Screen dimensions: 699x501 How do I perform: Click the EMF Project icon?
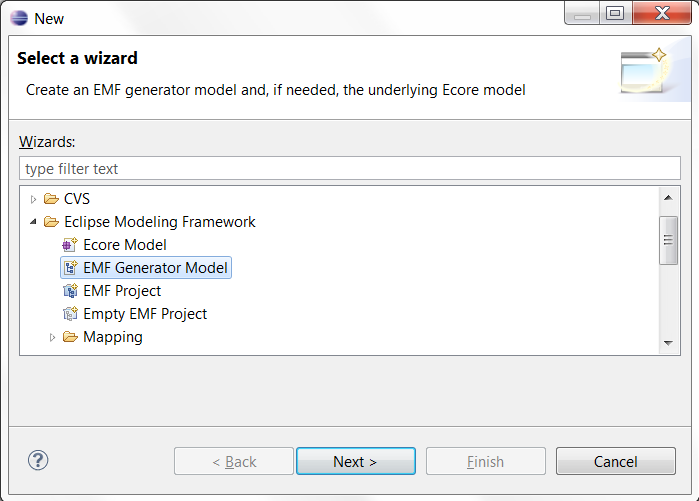(70, 291)
